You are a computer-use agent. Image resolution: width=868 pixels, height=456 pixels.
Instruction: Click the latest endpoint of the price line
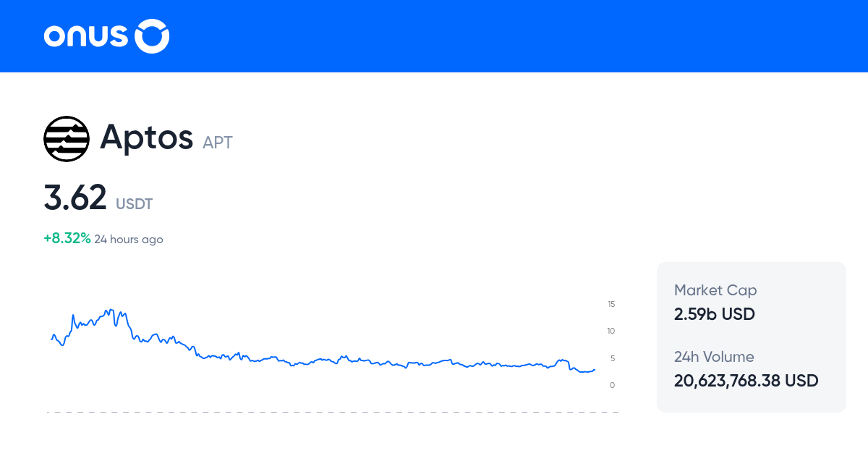pyautogui.click(x=595, y=369)
